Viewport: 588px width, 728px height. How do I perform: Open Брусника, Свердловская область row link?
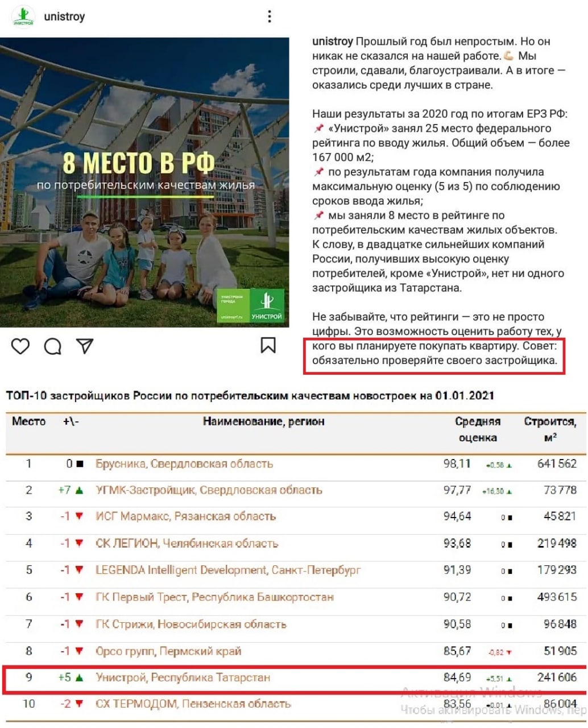click(184, 464)
